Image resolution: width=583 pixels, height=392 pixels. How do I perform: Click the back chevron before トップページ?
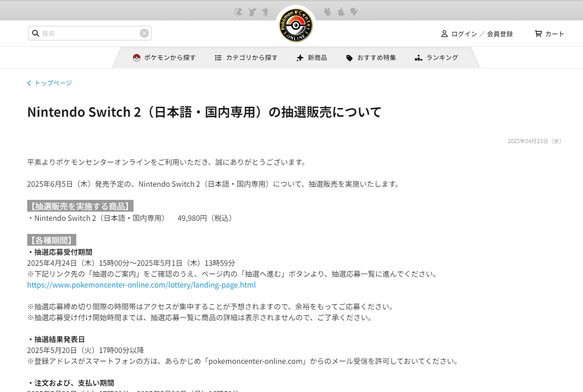29,83
